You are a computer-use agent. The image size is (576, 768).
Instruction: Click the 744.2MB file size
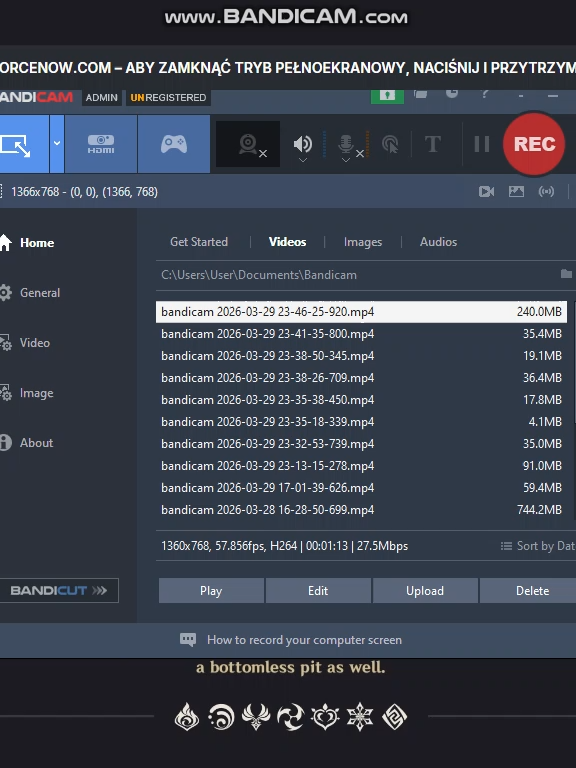(539, 510)
